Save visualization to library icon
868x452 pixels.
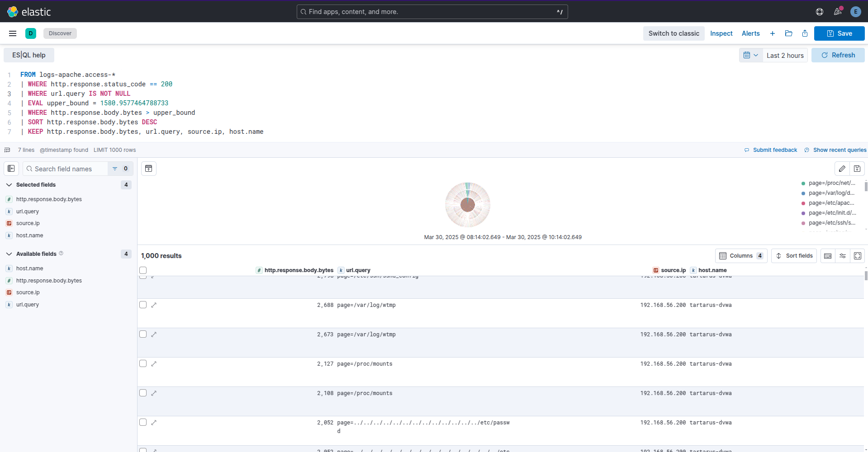(x=857, y=169)
